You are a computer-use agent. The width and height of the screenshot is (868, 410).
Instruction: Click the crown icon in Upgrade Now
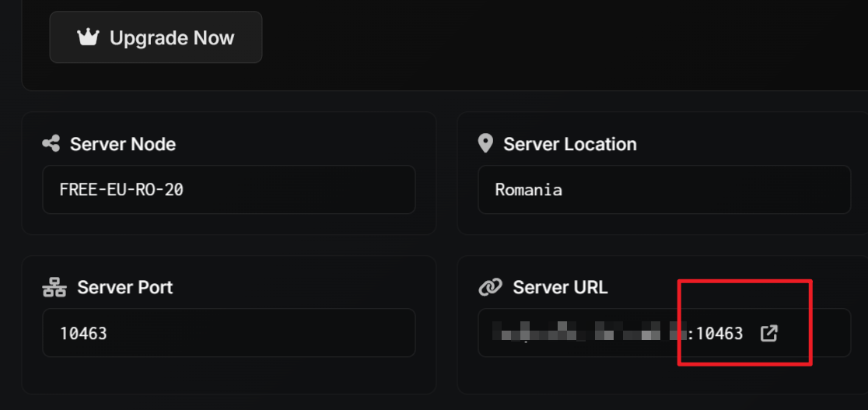point(88,37)
